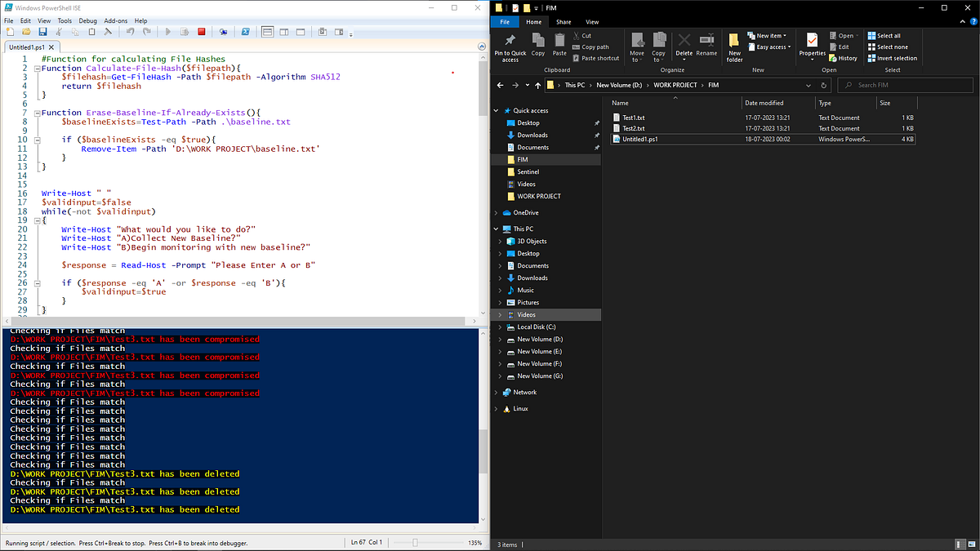This screenshot has width=980, height=551.
Task: Click Copy icon in Explorer Clipboard group
Action: coord(538,44)
